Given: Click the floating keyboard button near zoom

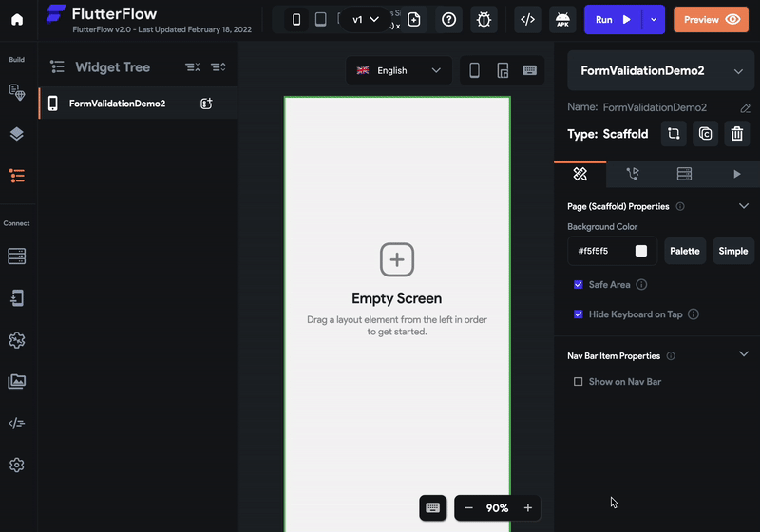Looking at the screenshot, I should (x=433, y=507).
